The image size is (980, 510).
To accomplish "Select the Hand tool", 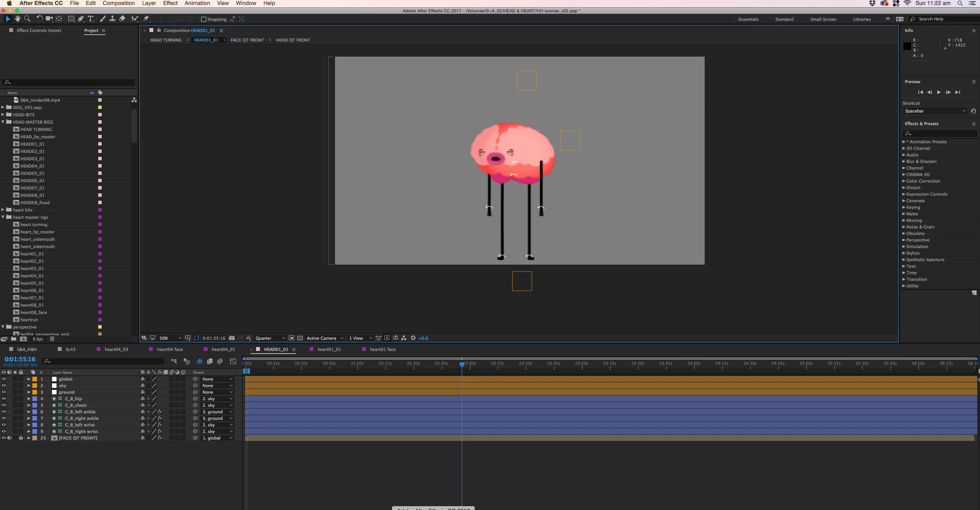I will tap(18, 18).
